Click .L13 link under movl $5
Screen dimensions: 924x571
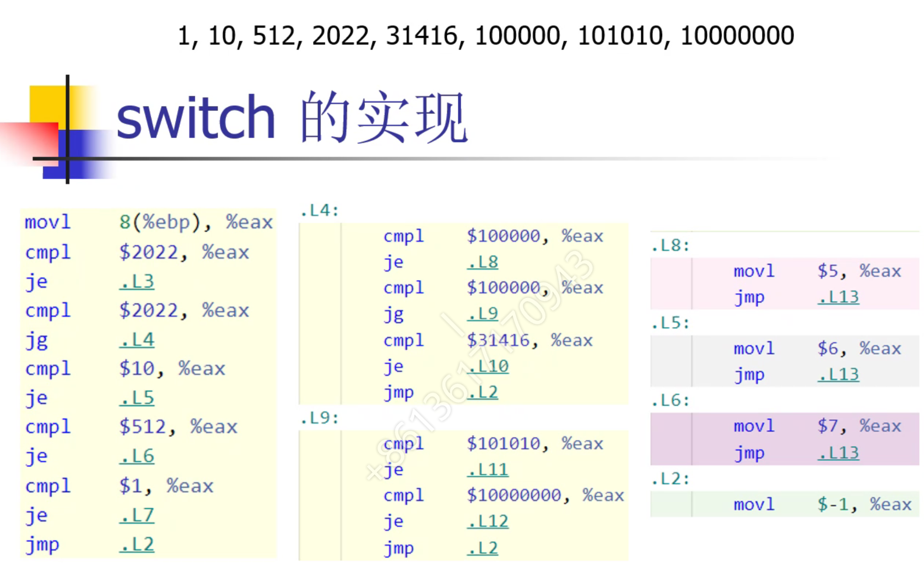(x=838, y=297)
